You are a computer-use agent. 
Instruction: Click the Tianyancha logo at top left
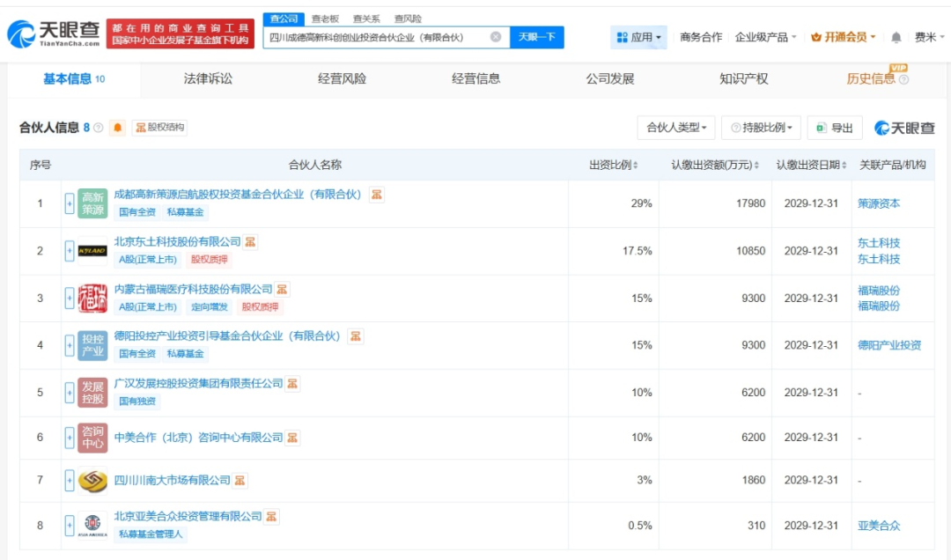click(54, 34)
